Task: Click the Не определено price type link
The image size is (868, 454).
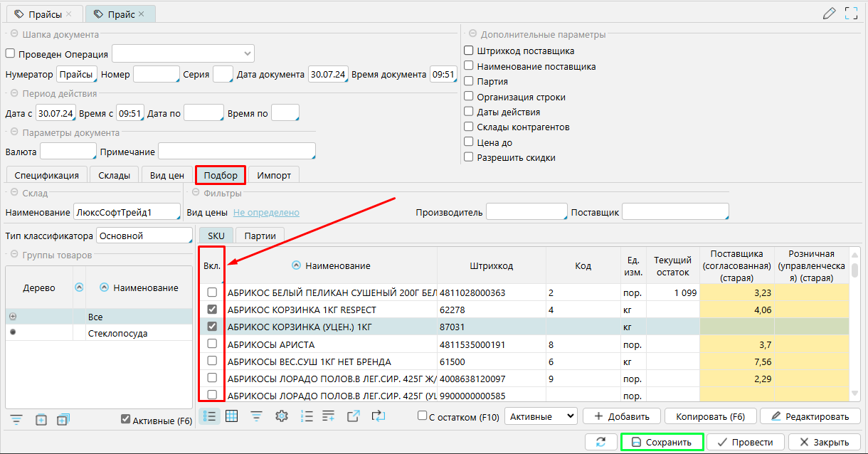Action: 266,212
